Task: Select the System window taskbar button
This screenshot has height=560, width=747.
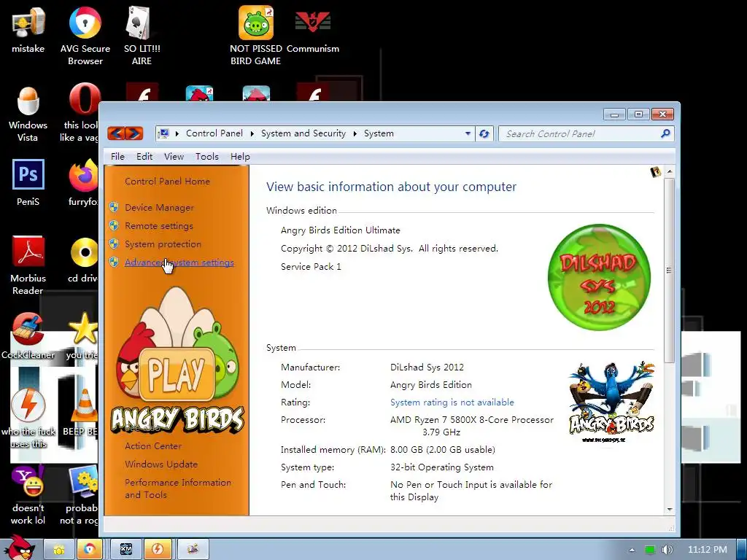Action: click(x=193, y=550)
